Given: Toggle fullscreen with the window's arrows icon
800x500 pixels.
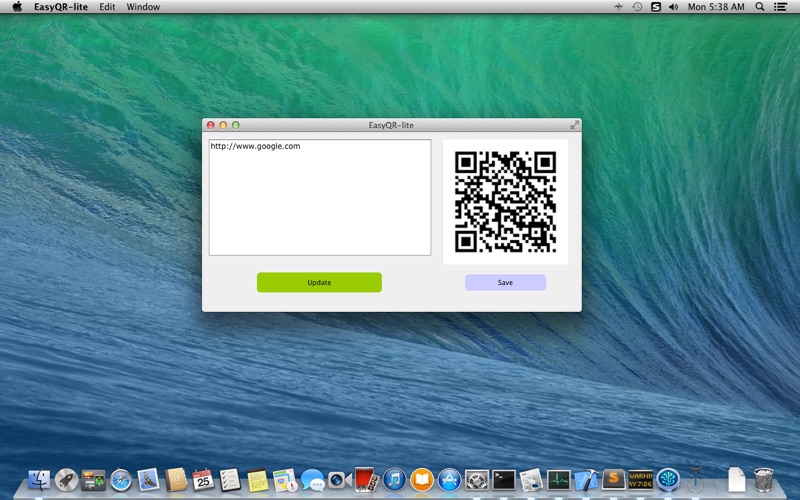Looking at the screenshot, I should 574,125.
